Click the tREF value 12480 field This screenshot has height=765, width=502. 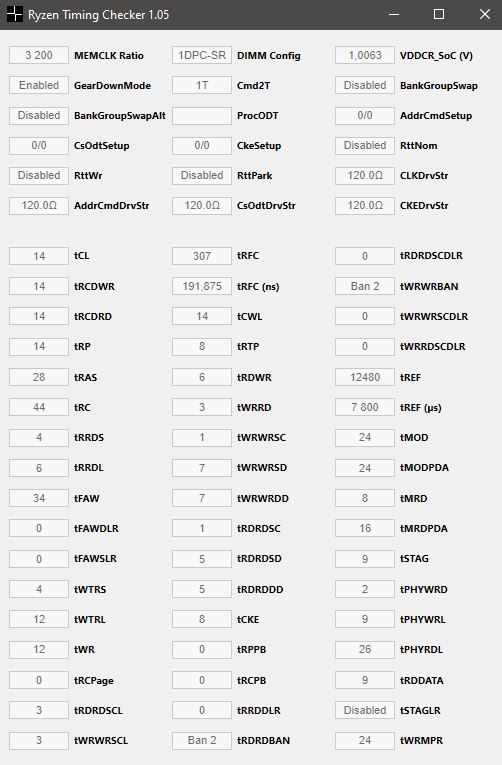[x=365, y=377]
